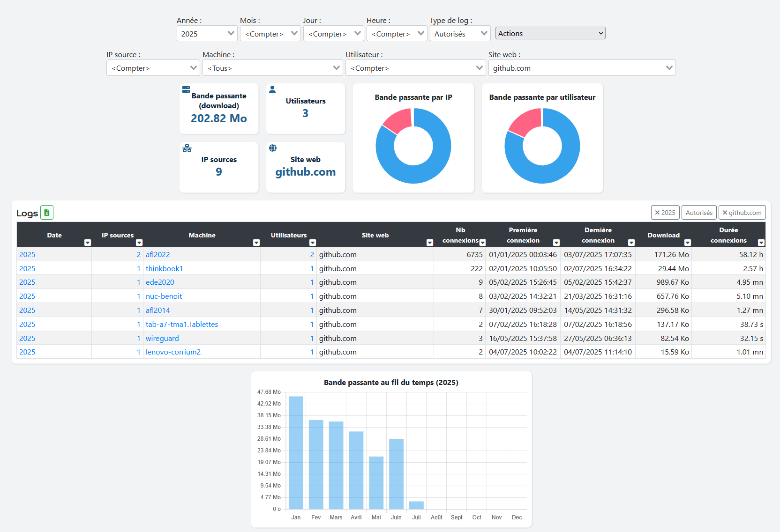This screenshot has height=532, width=780.
Task: Click the Autorisés filter tag
Action: coord(699,213)
